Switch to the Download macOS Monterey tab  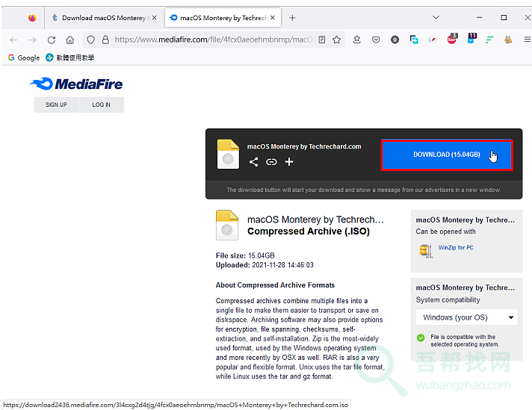[100, 18]
